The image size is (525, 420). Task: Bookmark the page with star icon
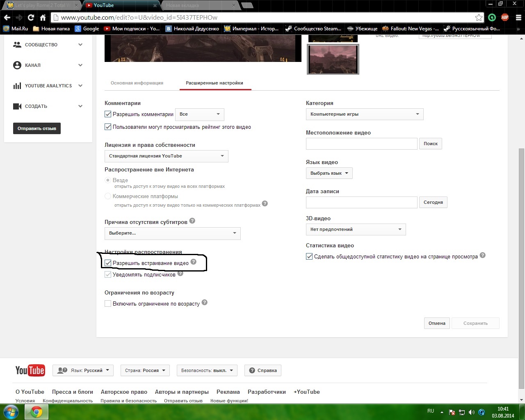(479, 18)
